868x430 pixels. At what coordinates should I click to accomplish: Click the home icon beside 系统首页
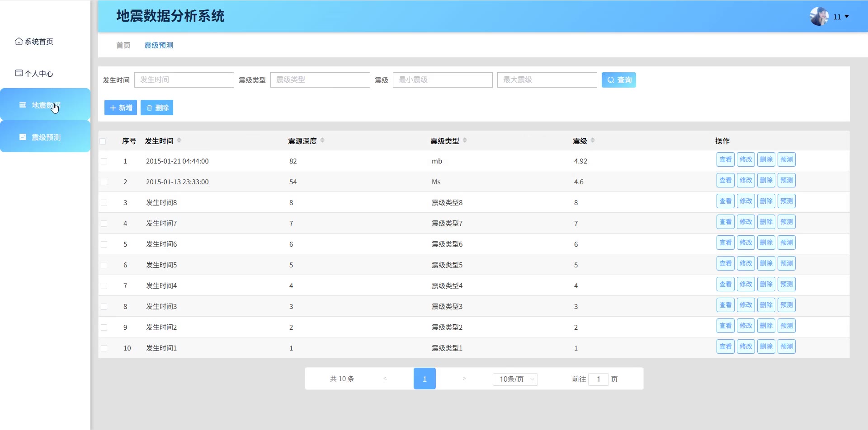[19, 42]
